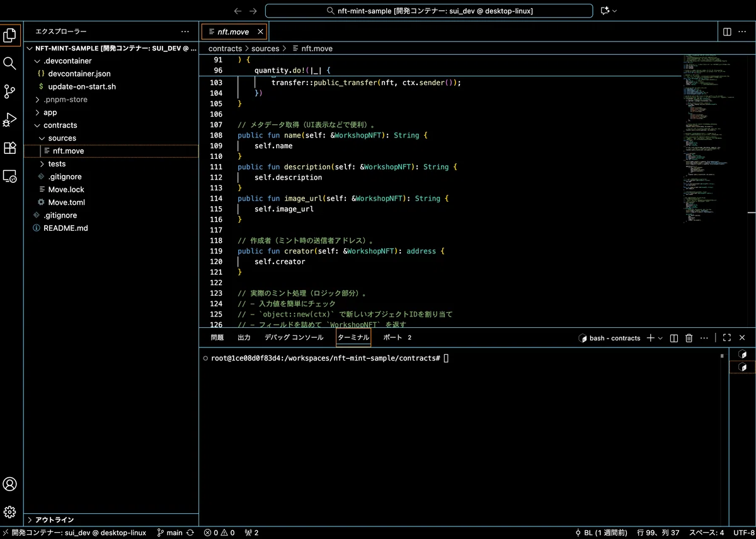Select the second terminal in the list
Screen dimensions: 756x539
click(x=743, y=367)
